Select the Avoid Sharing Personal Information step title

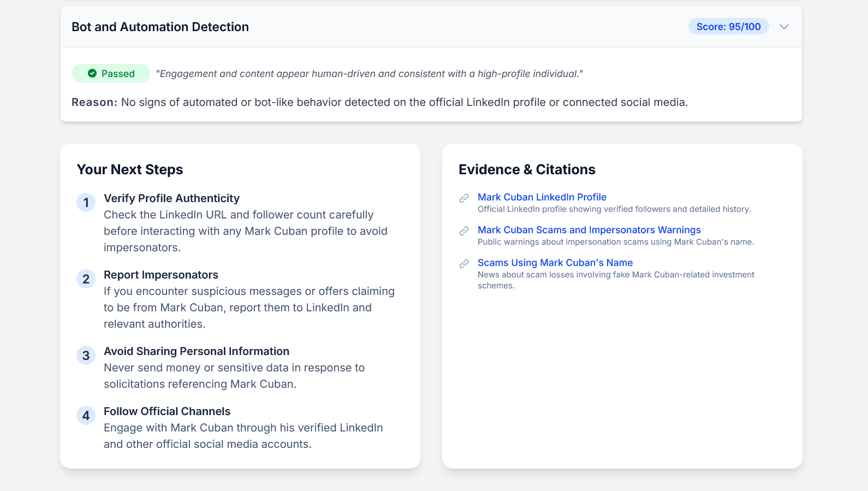(196, 351)
